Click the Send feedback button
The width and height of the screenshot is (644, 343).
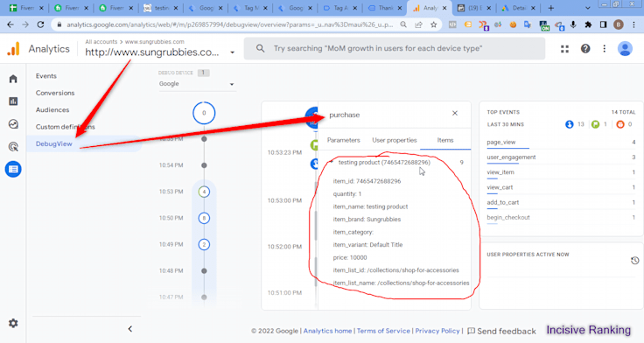click(x=502, y=331)
